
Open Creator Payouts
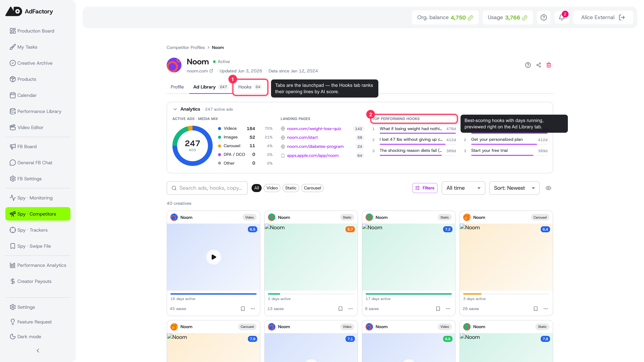click(x=38, y=281)
